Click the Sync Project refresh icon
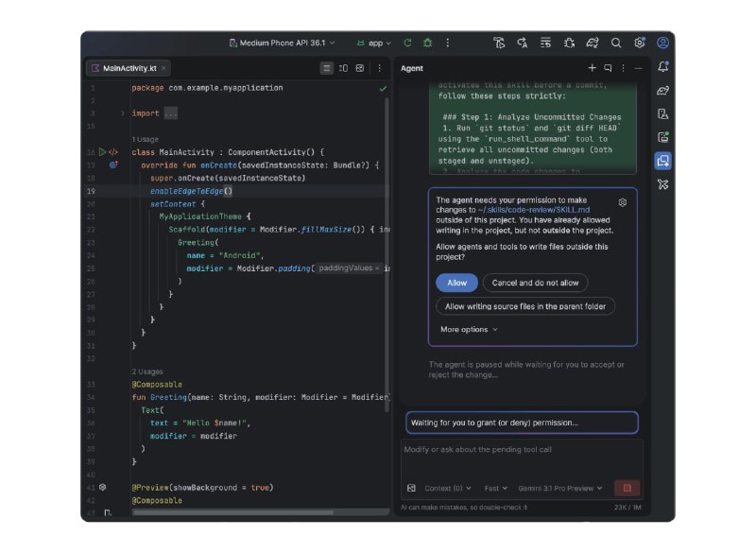This screenshot has width=756, height=553. point(407,43)
